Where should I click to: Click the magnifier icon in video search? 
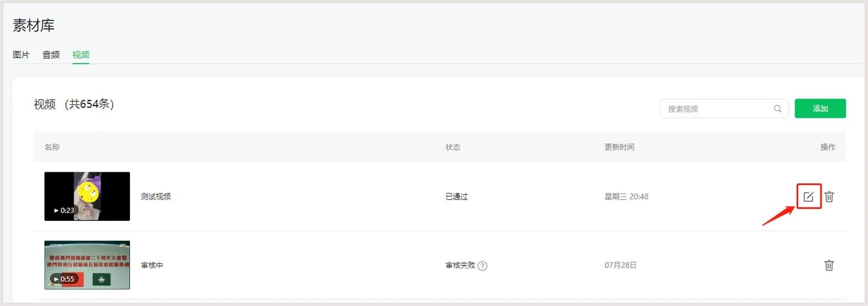777,109
